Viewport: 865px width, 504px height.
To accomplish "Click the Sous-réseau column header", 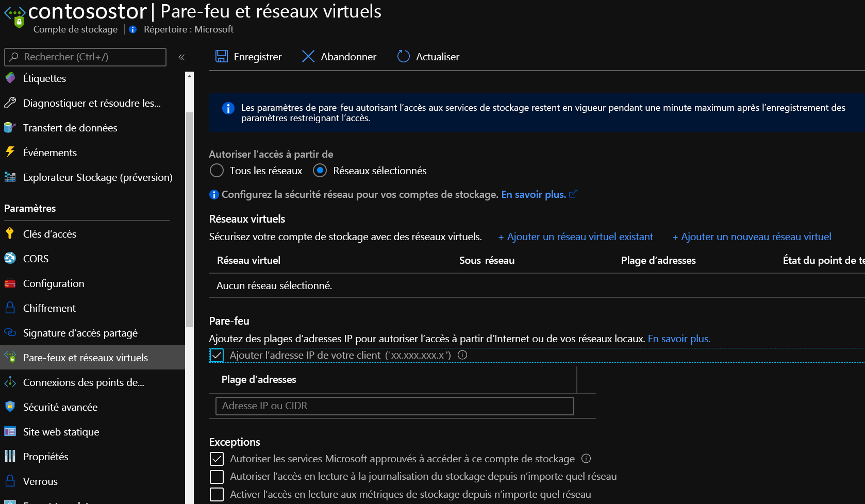I will 487,260.
